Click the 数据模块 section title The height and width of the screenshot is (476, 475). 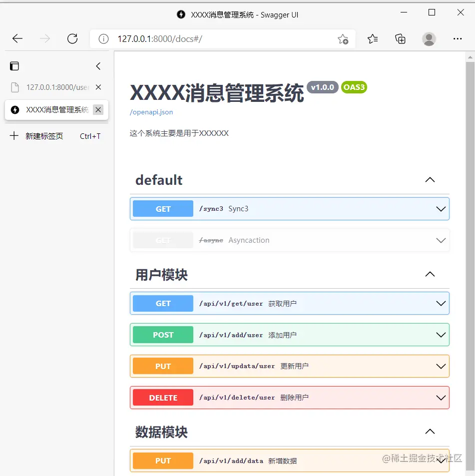pyautogui.click(x=161, y=432)
